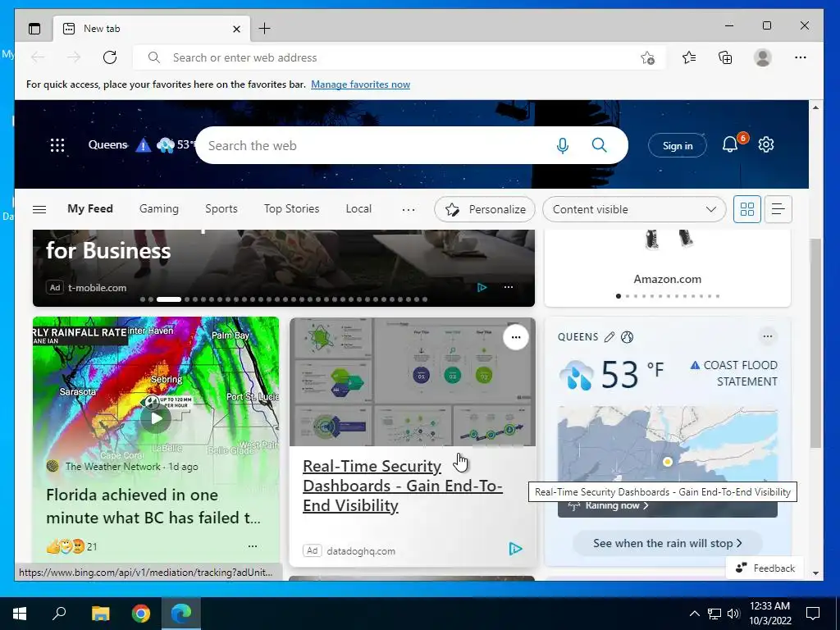Screen dimensions: 840x630
Task: Open the Favorites list icon
Action: click(689, 57)
